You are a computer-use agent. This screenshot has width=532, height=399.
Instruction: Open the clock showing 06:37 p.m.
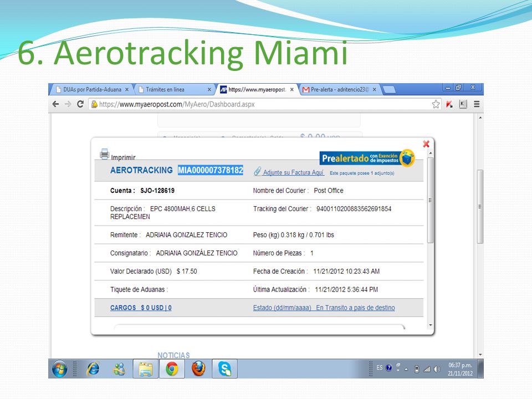coord(460,369)
